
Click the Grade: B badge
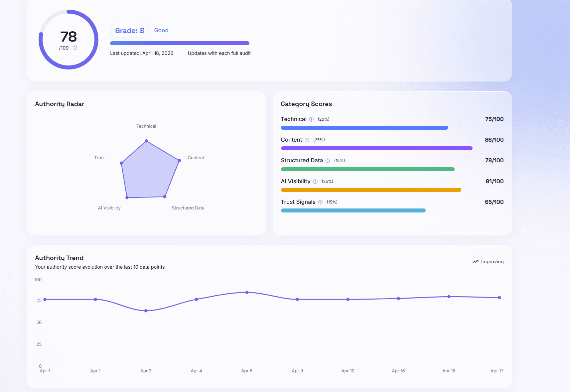coord(129,31)
